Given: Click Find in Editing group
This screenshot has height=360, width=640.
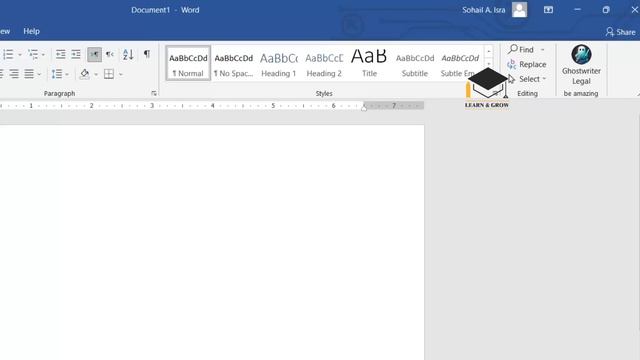Looking at the screenshot, I should (521, 49).
